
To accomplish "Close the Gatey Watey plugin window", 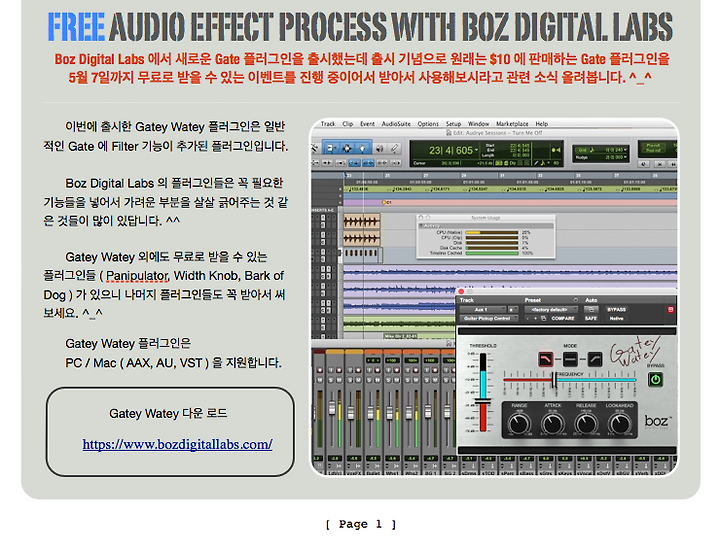I will coord(461,291).
